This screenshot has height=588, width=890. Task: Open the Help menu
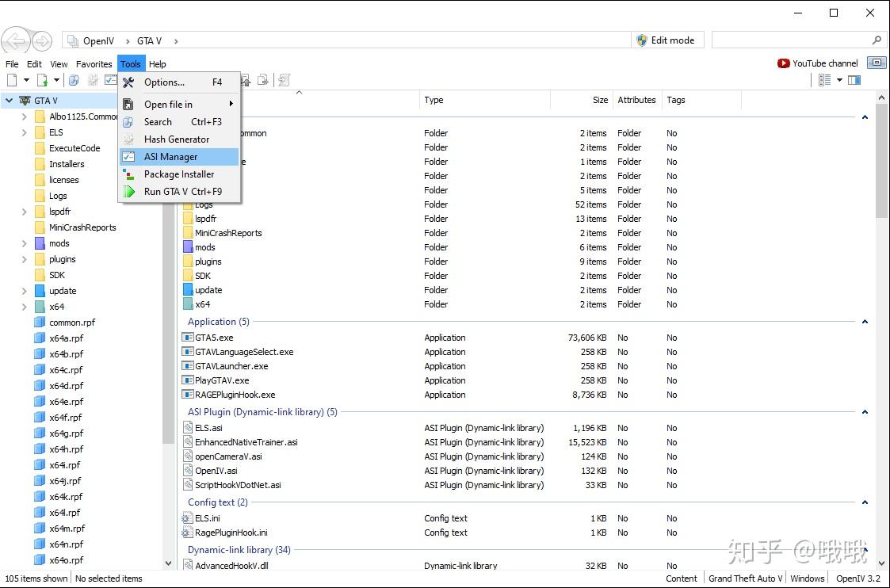pos(157,64)
